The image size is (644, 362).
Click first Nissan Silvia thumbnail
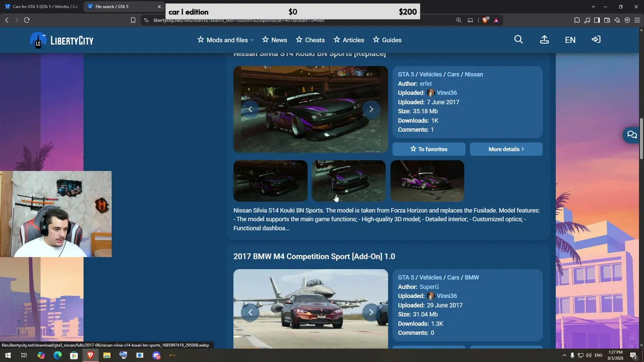270,181
